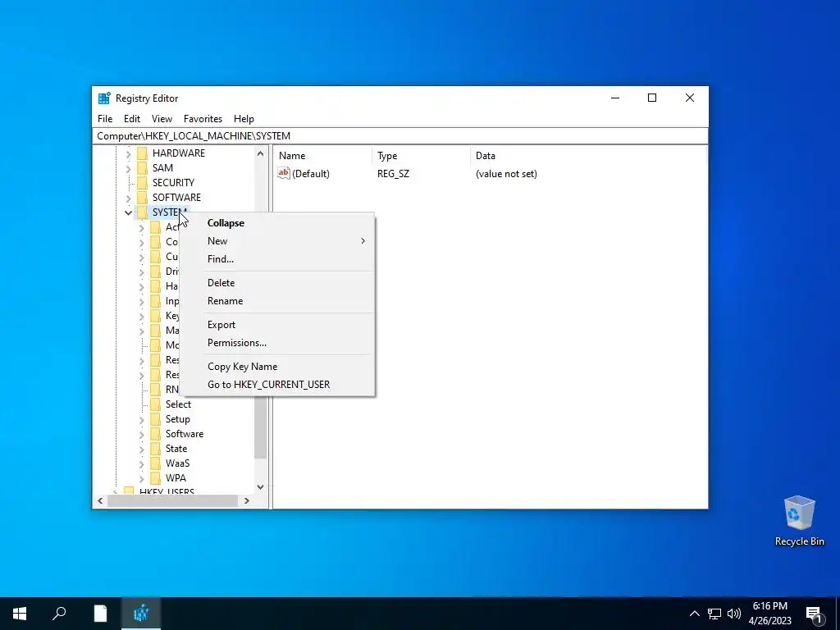The width and height of the screenshot is (840, 630).
Task: Select the Select subkey label
Action: point(178,404)
